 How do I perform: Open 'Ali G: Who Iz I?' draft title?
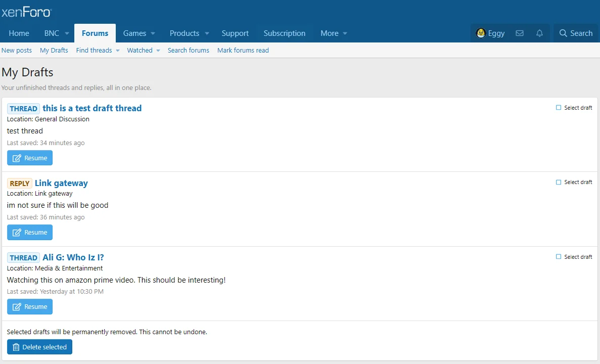[x=73, y=257]
